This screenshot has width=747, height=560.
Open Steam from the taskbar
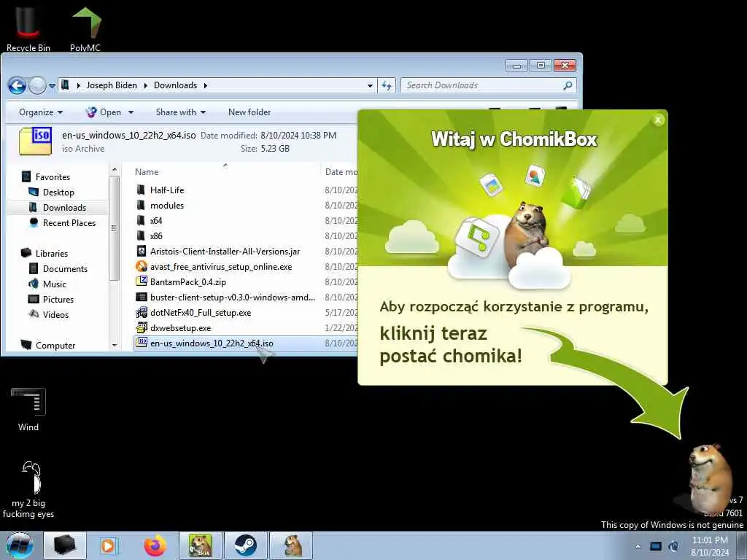click(x=245, y=545)
